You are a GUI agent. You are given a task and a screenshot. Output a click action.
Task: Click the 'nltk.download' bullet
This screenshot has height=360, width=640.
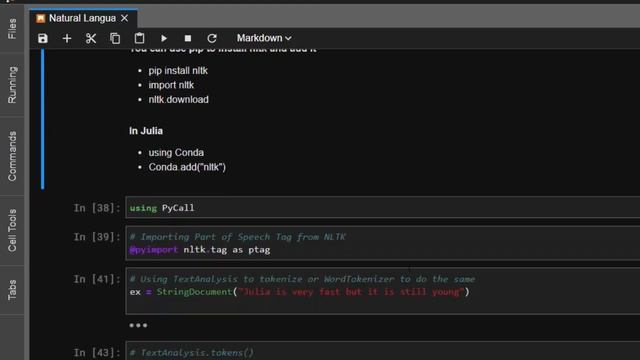(178, 100)
